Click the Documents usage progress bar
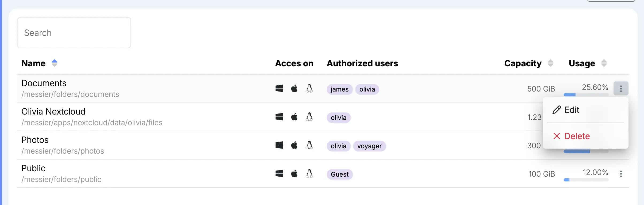This screenshot has width=644, height=205. (586, 95)
